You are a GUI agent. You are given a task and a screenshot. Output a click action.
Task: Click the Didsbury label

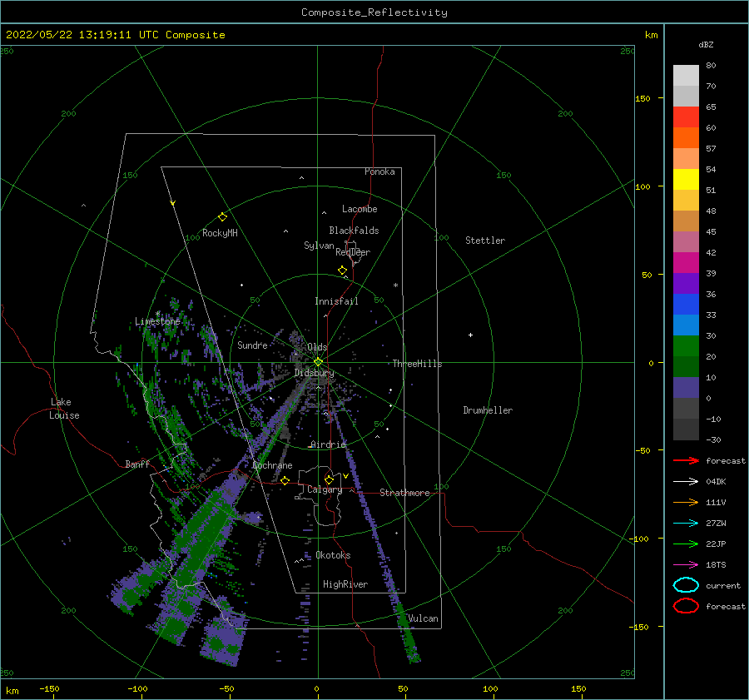(x=315, y=373)
